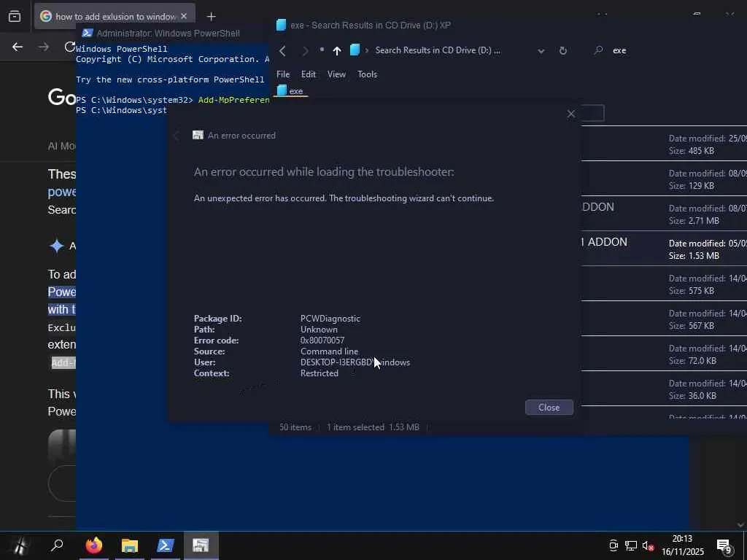Select the result row sized 567 KB

pos(664,319)
